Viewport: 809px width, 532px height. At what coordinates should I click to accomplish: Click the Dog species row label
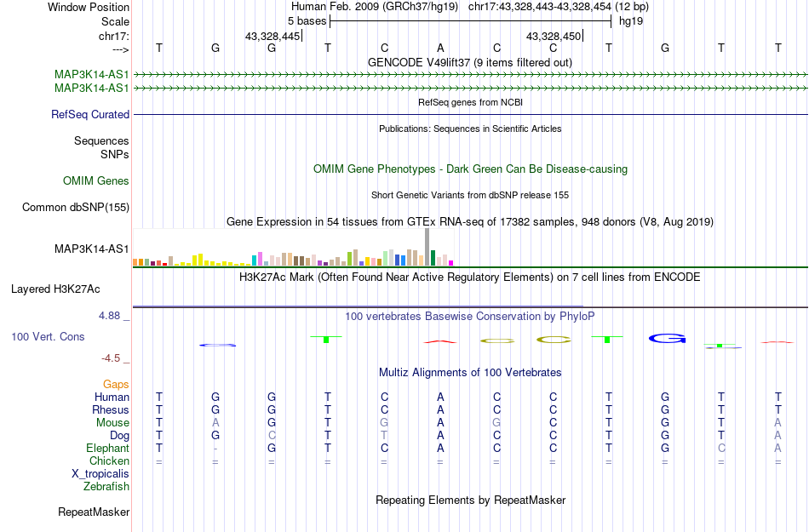coord(120,436)
